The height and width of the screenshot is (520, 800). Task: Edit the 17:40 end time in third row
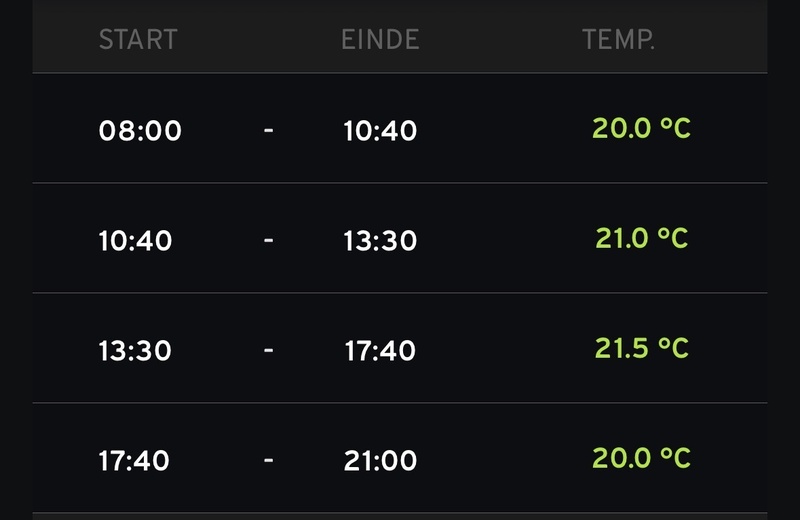pos(380,351)
